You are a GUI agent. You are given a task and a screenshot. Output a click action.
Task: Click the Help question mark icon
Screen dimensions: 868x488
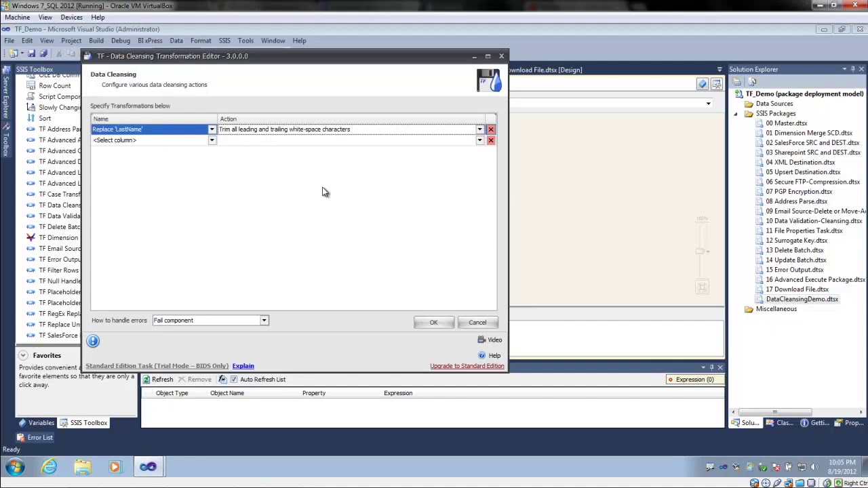(482, 355)
